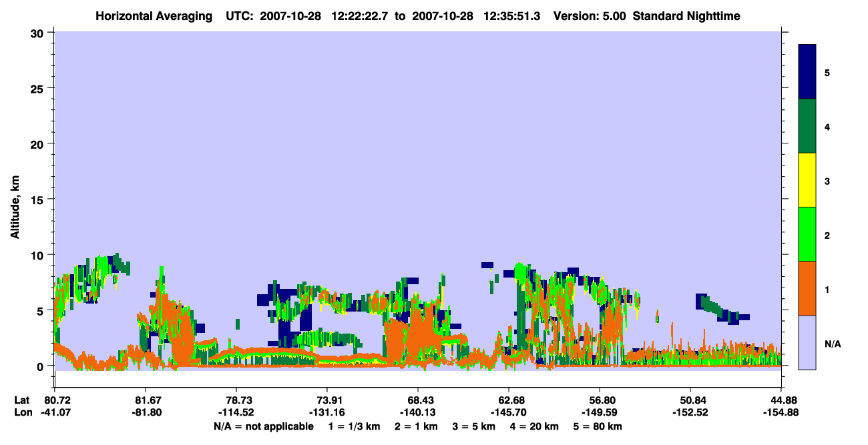Click 'Version: 5.00' in the header
The height and width of the screenshot is (445, 868).
(590, 16)
